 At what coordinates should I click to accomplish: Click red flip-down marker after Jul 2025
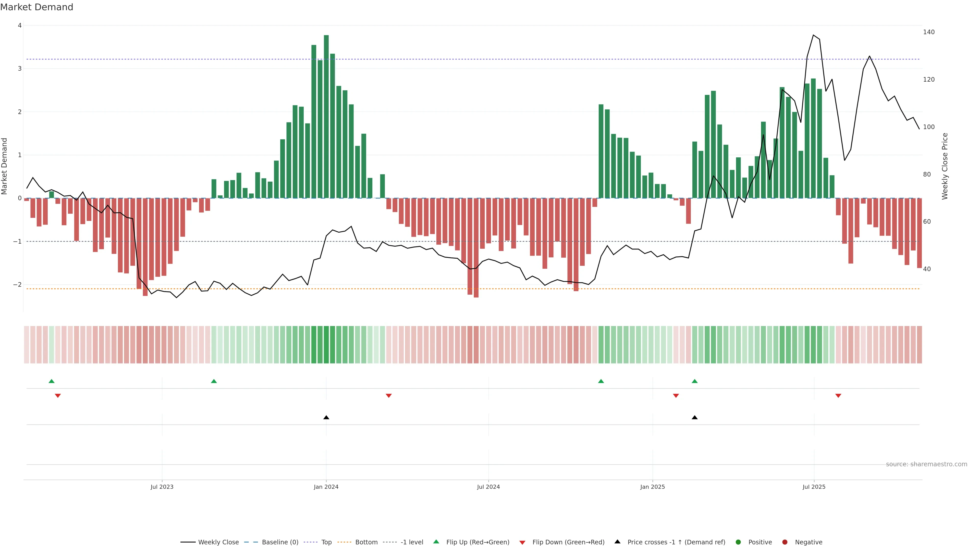[838, 396]
